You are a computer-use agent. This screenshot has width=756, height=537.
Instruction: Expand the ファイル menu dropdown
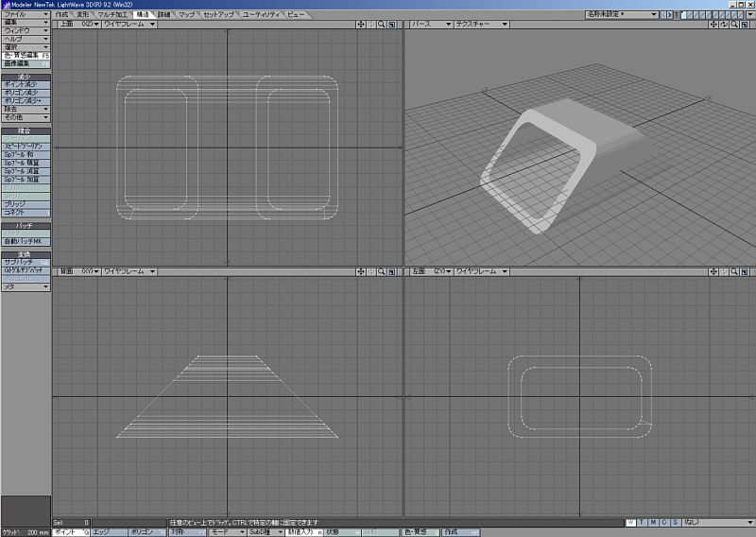pyautogui.click(x=26, y=15)
